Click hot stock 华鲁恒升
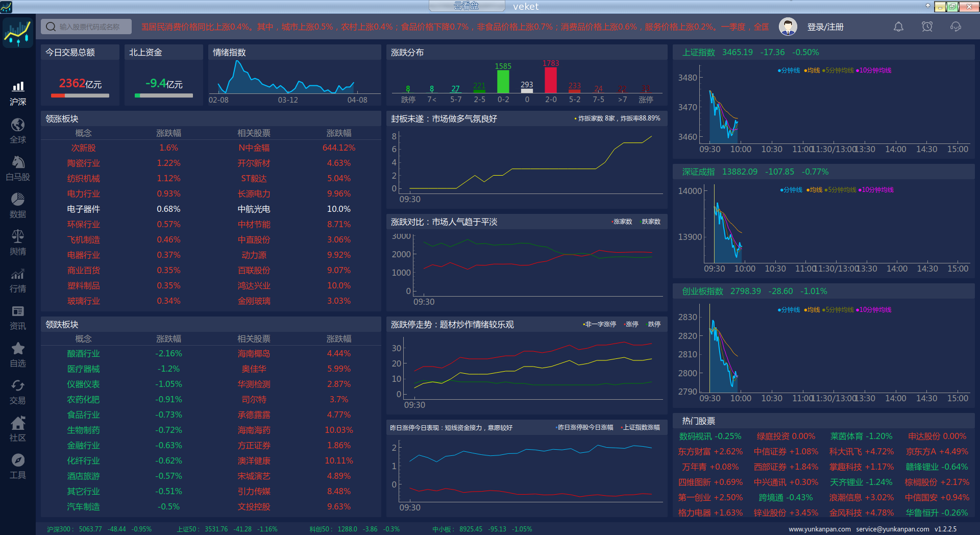The width and height of the screenshot is (980, 535). pyautogui.click(x=937, y=513)
